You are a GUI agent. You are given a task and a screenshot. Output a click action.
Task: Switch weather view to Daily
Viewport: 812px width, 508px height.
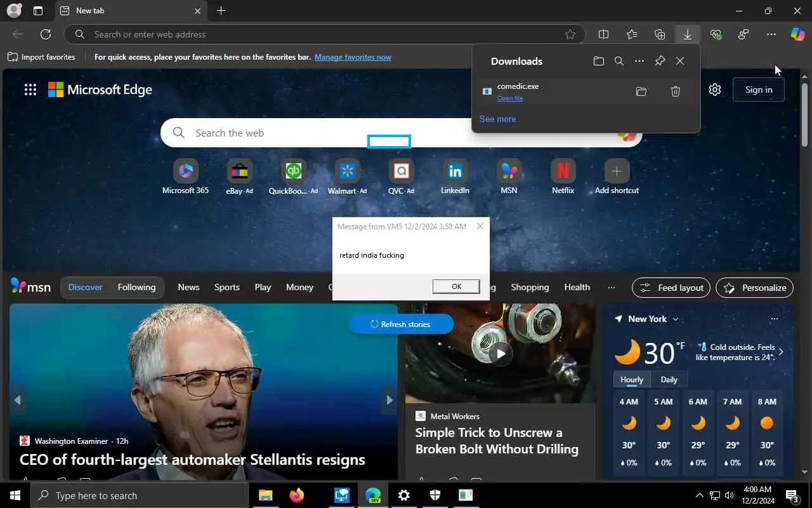point(669,380)
